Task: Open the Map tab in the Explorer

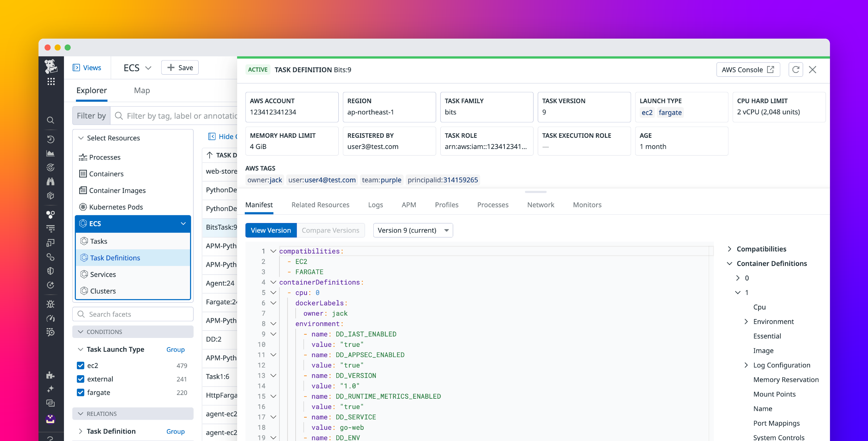Action: 142,90
